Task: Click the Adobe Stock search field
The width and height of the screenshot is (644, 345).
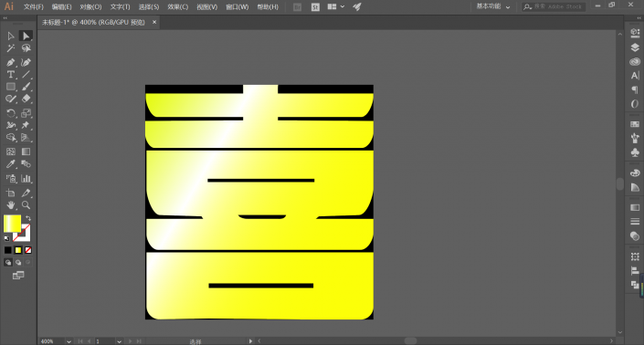Action: 554,6
